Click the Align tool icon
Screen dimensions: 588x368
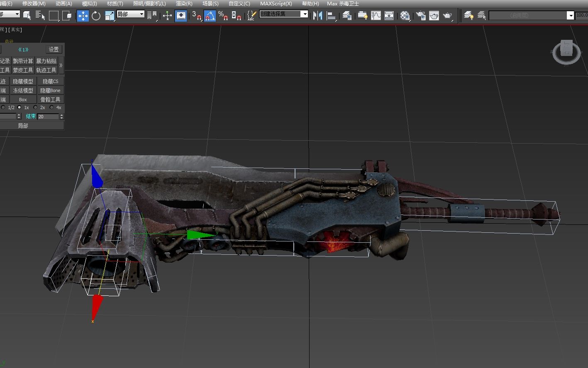[x=331, y=16]
